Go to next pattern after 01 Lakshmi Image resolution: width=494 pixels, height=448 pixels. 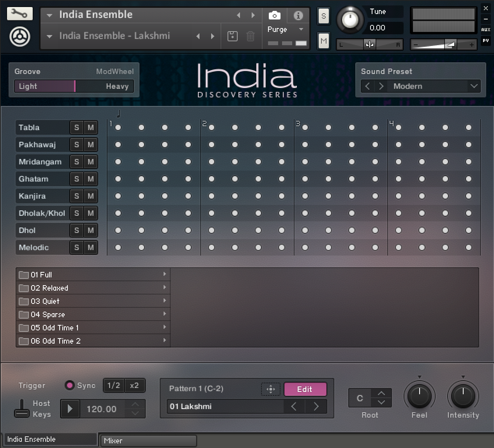click(316, 407)
